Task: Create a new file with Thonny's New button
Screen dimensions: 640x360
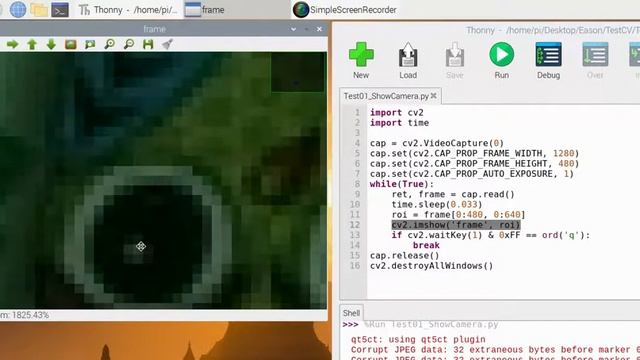Action: pyautogui.click(x=361, y=60)
